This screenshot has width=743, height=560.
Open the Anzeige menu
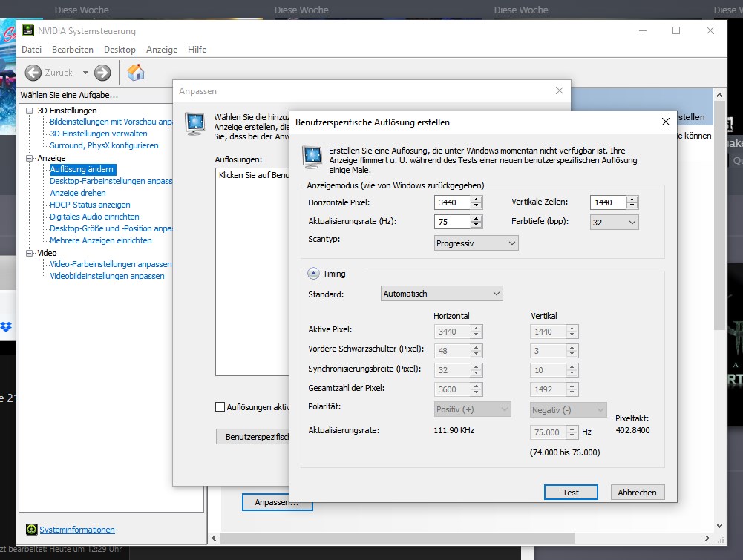[x=162, y=49]
